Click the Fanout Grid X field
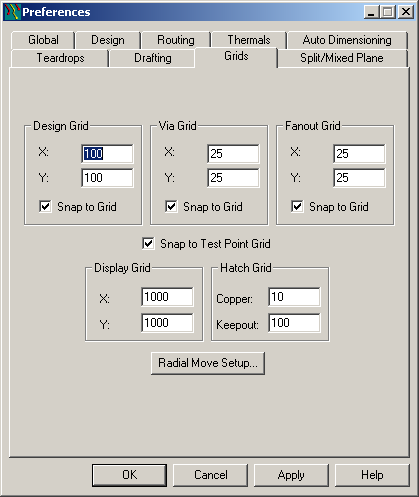Image resolution: width=419 pixels, height=497 pixels. point(359,154)
